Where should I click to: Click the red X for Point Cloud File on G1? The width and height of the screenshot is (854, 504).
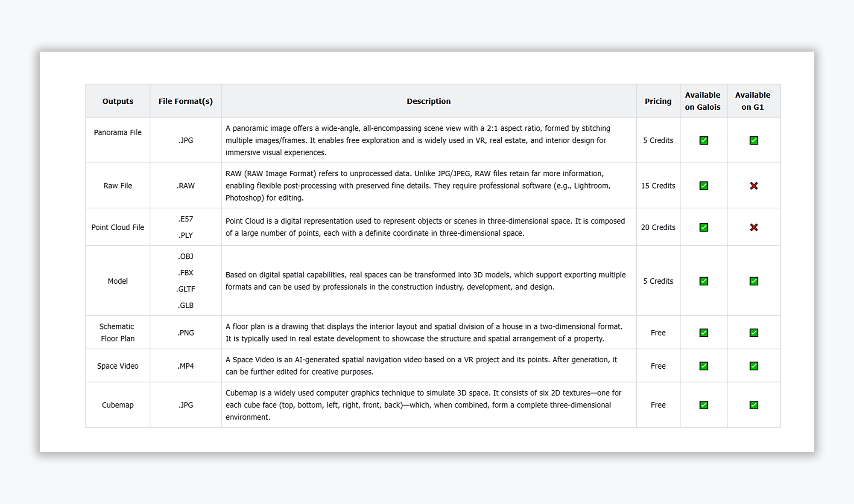(x=754, y=227)
